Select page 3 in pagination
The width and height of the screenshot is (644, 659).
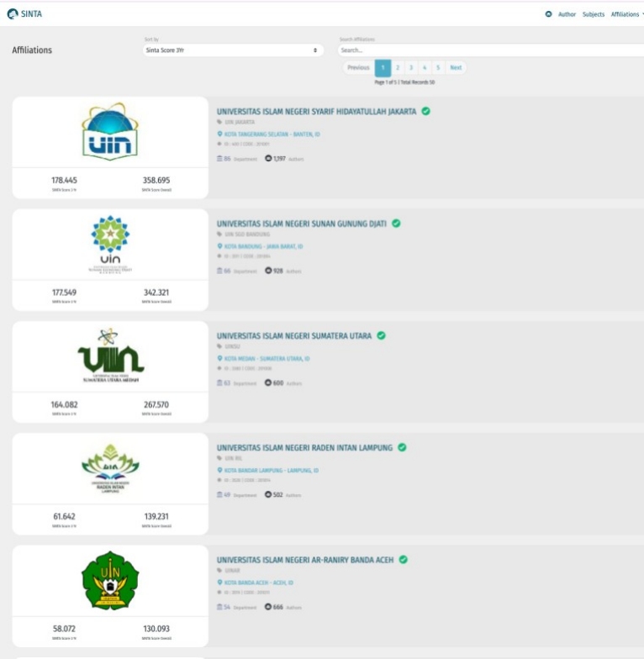(x=410, y=67)
